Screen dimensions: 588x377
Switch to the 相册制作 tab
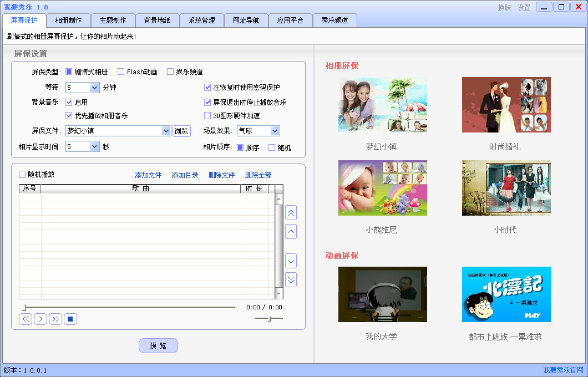[x=69, y=21]
